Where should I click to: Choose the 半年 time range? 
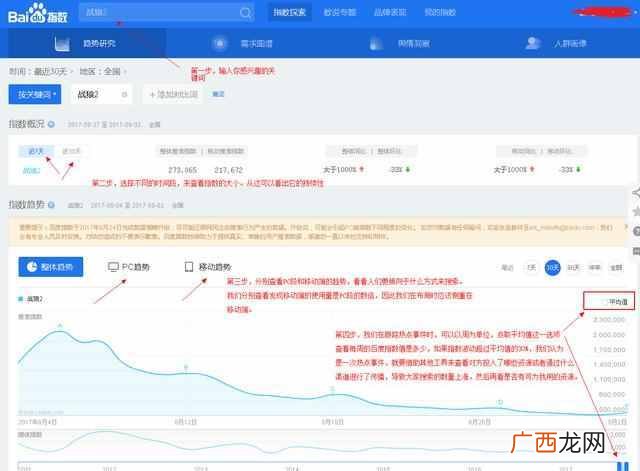click(x=594, y=268)
